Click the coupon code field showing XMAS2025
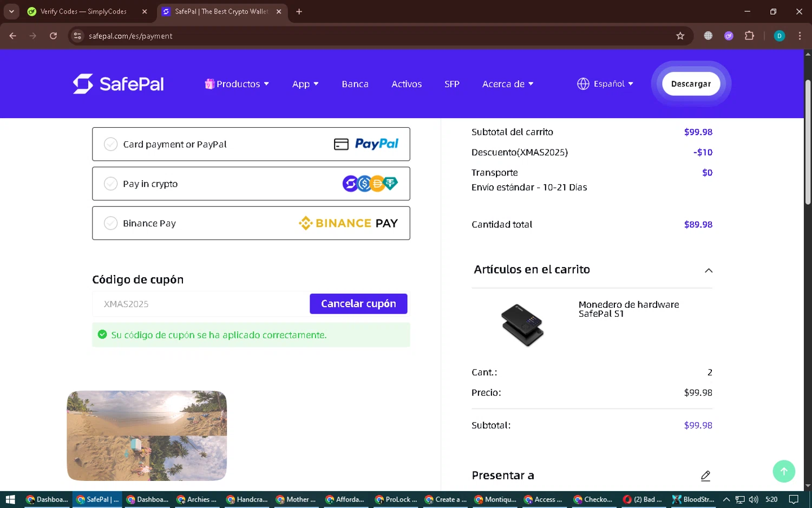 [x=201, y=304]
